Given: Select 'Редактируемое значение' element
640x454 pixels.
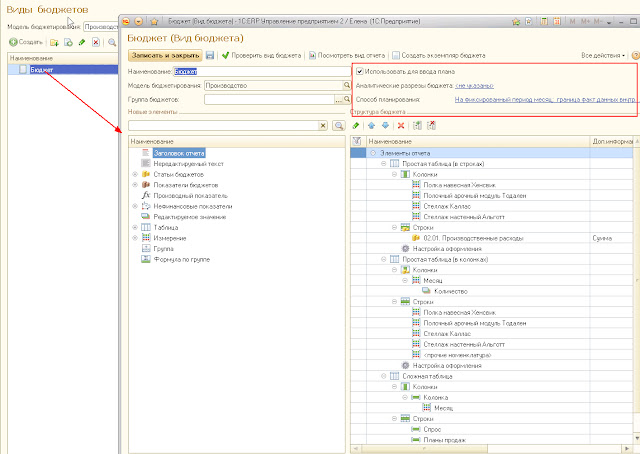Looking at the screenshot, I should click(x=190, y=217).
